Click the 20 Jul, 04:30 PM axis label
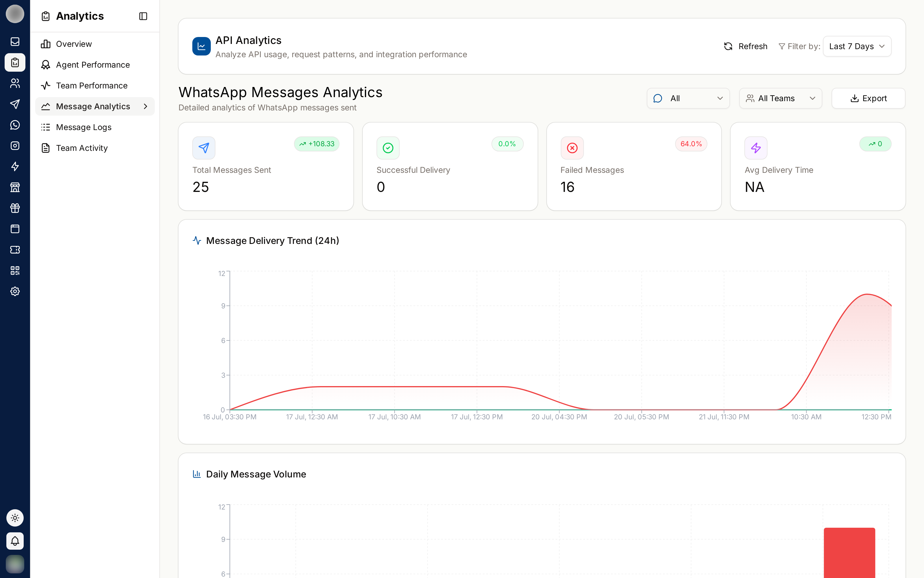The height and width of the screenshot is (578, 924). [x=559, y=417]
